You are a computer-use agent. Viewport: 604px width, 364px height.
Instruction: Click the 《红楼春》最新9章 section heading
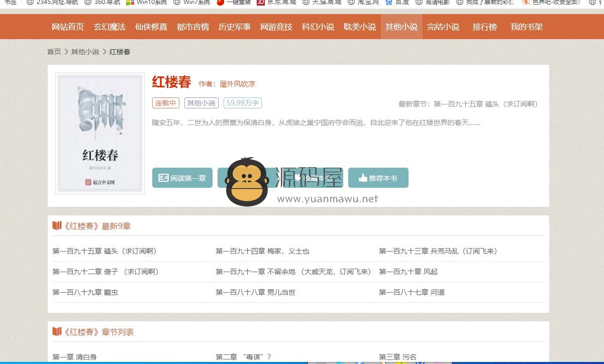click(x=96, y=226)
